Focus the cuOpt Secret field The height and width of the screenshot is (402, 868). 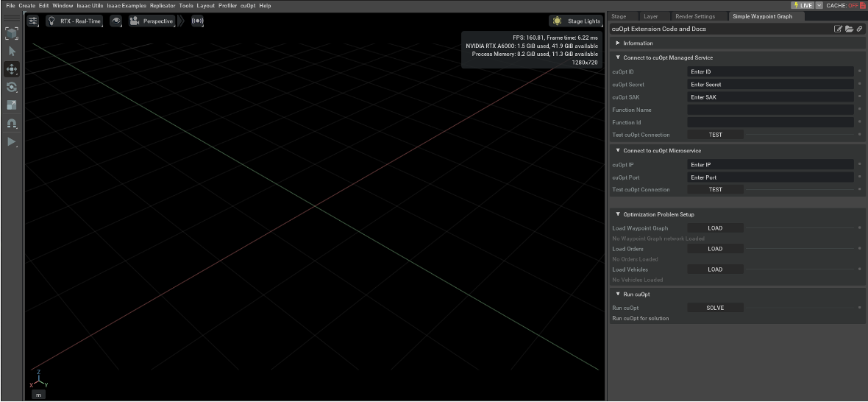(770, 84)
